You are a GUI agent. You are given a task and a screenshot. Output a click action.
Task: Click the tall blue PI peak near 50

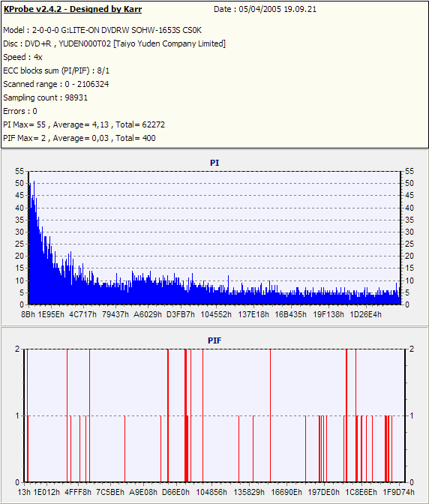click(34, 193)
